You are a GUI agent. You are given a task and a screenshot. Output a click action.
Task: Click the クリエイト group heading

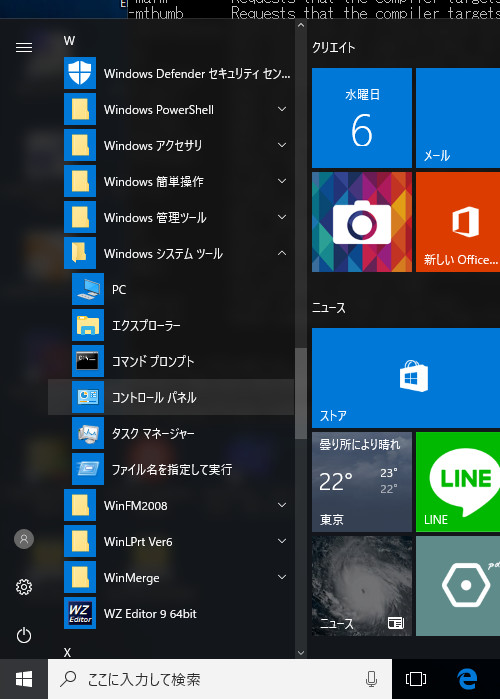(333, 47)
